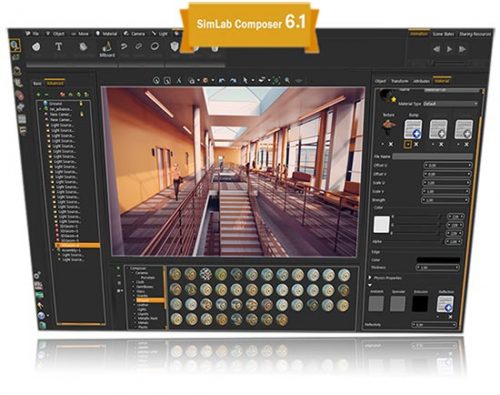Viewport: 500px width, 395px height.
Task: Click the first circular icon in viewport toolbar
Action: coord(156,80)
